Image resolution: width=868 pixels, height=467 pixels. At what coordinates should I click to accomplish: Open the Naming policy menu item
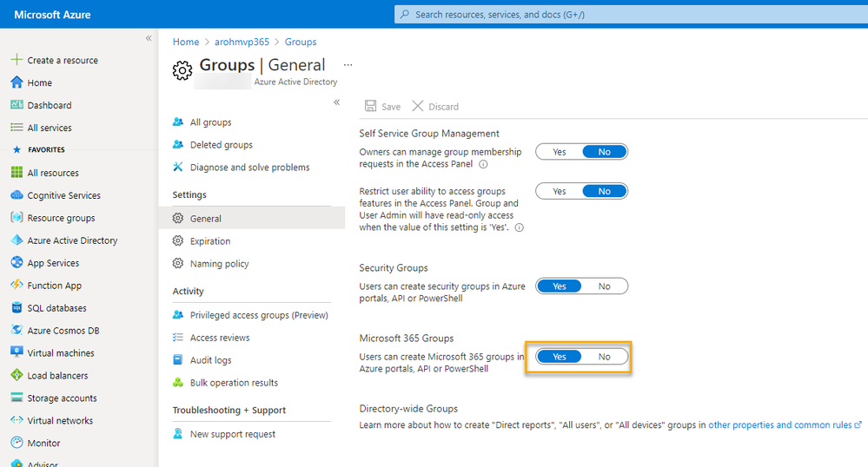219,264
